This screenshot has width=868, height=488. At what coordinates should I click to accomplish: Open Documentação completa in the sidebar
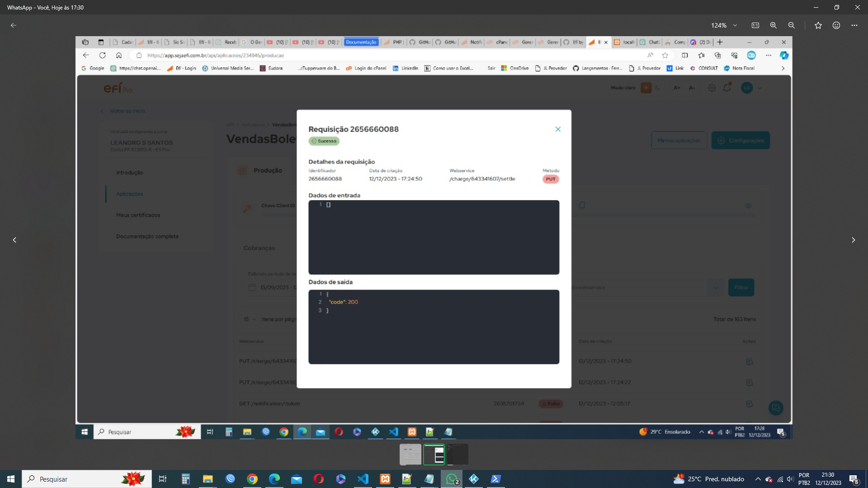pos(147,236)
